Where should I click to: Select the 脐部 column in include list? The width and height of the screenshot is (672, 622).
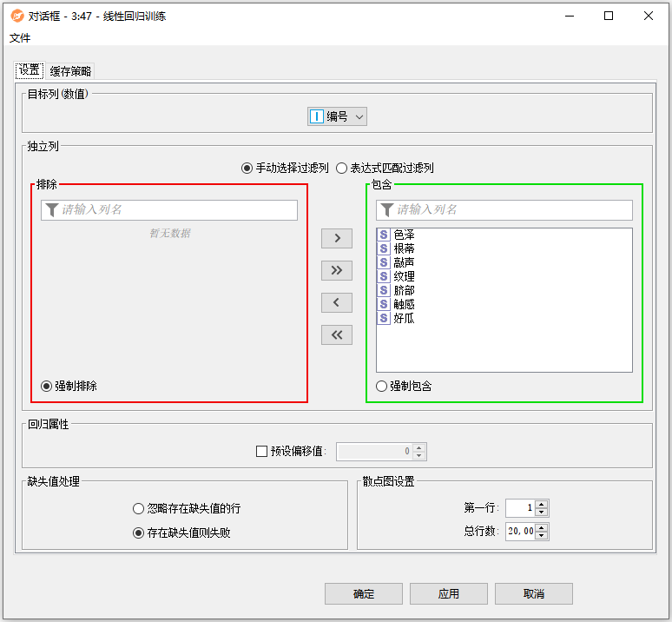point(504,290)
